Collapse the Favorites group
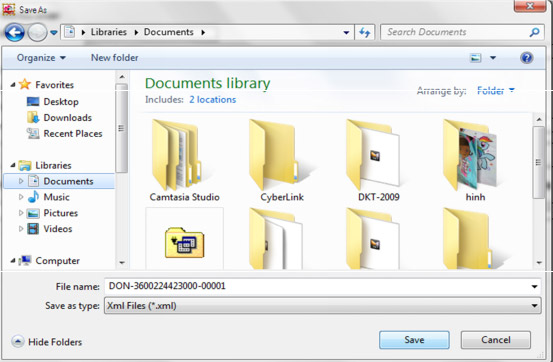This screenshot has height=362, width=553. pyautogui.click(x=13, y=85)
